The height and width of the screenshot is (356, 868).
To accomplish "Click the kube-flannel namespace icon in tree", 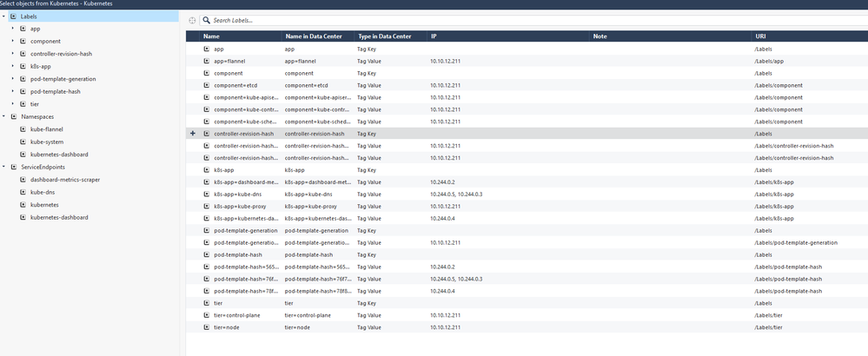I will (x=23, y=129).
